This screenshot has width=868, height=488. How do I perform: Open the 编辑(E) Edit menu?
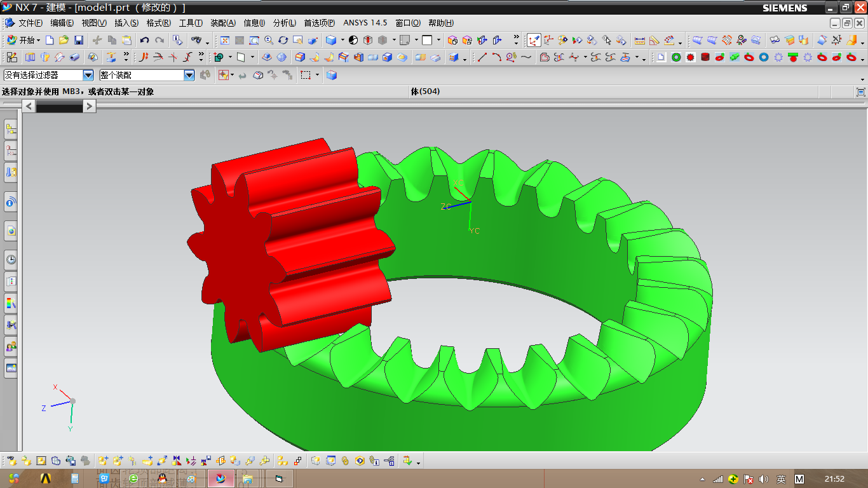(62, 23)
